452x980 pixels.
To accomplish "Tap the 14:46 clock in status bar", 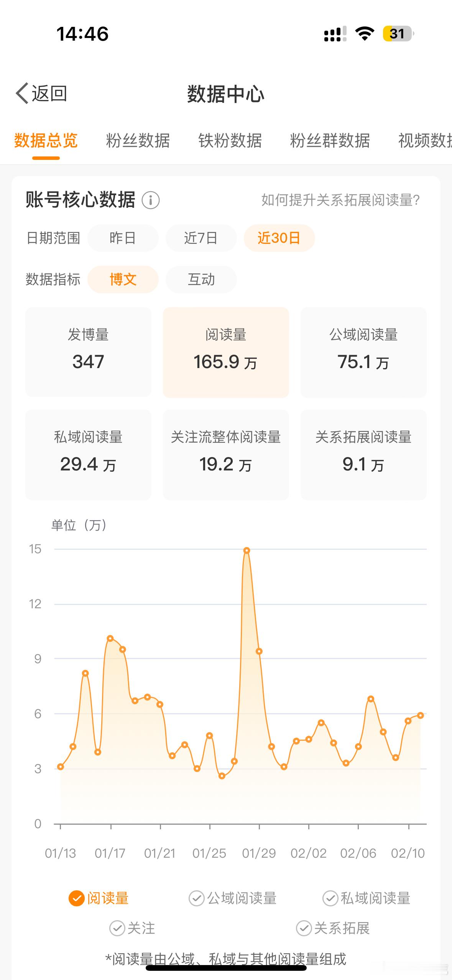I will pyautogui.click(x=82, y=34).
